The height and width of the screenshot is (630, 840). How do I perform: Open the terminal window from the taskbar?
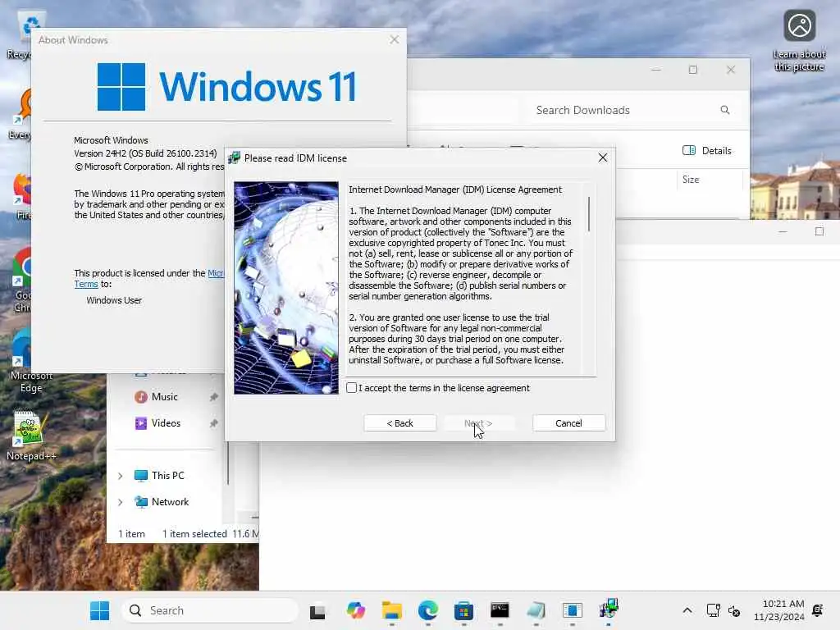pyautogui.click(x=500, y=610)
